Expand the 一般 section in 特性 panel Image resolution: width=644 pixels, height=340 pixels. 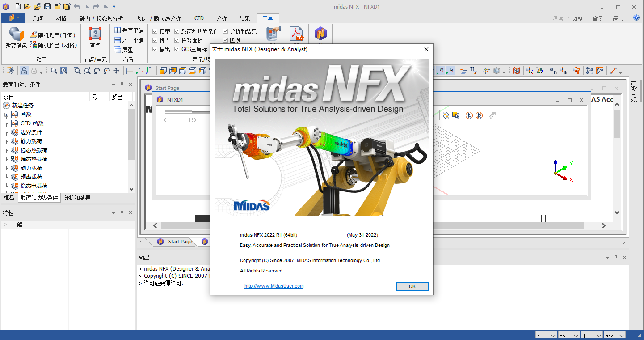pos(5,225)
